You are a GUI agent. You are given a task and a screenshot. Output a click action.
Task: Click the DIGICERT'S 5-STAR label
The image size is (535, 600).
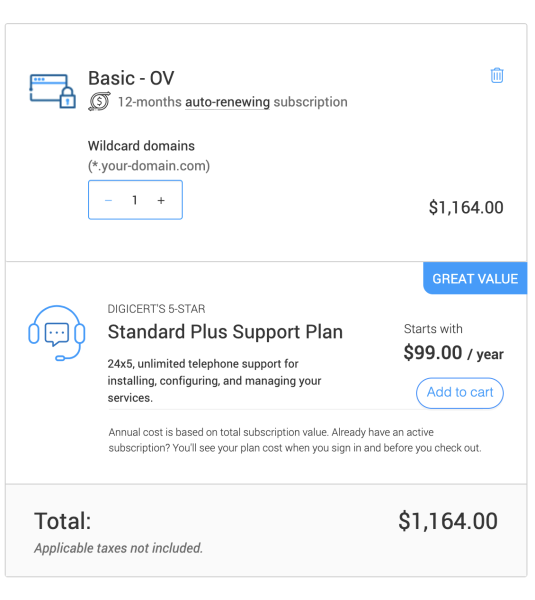tap(156, 309)
